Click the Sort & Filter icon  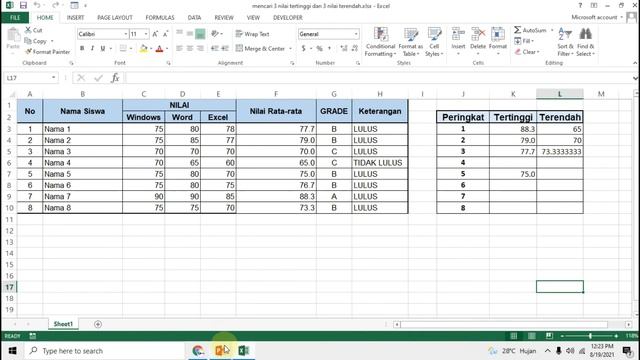[565, 35]
